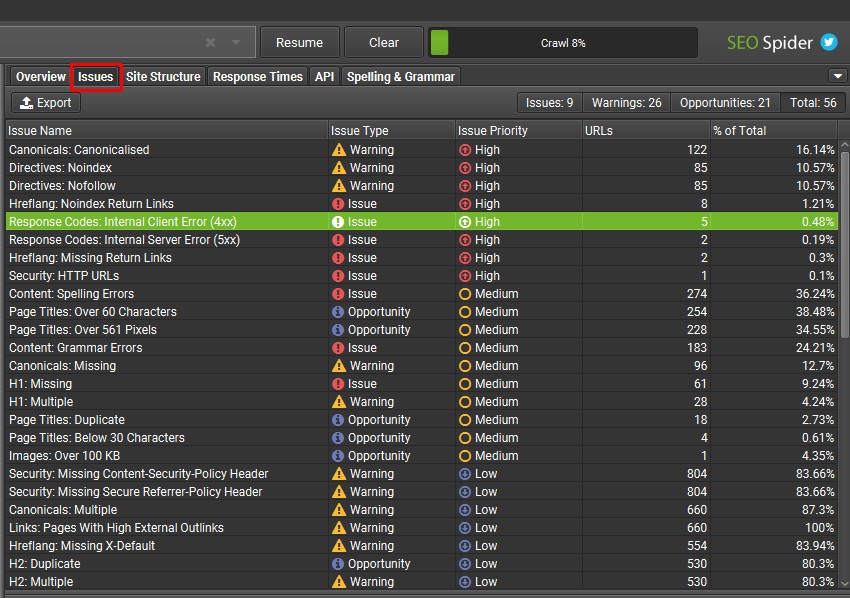Click issue icon in Internal Server Error (5xx) row

(338, 240)
